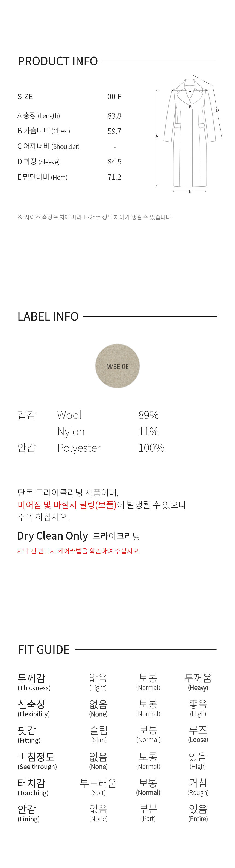
Task: Select High see-through option
Action: pos(198,761)
